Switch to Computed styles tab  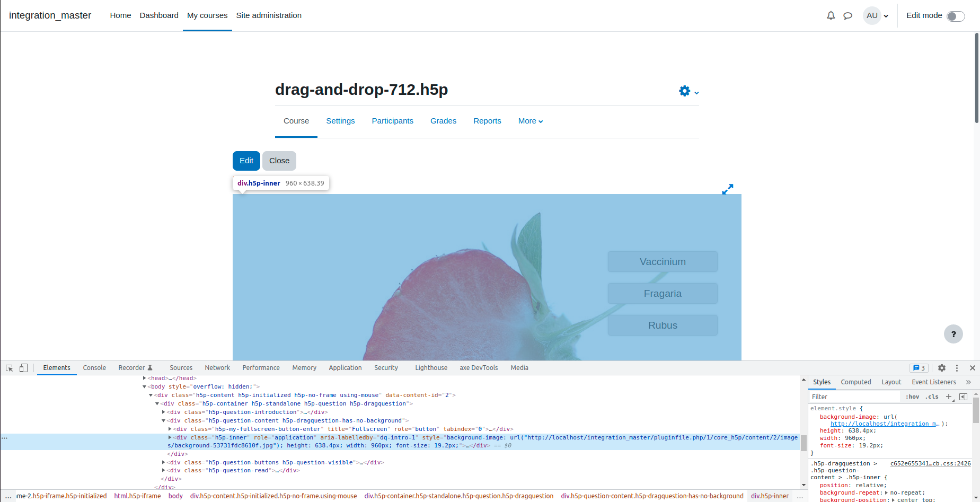856,382
